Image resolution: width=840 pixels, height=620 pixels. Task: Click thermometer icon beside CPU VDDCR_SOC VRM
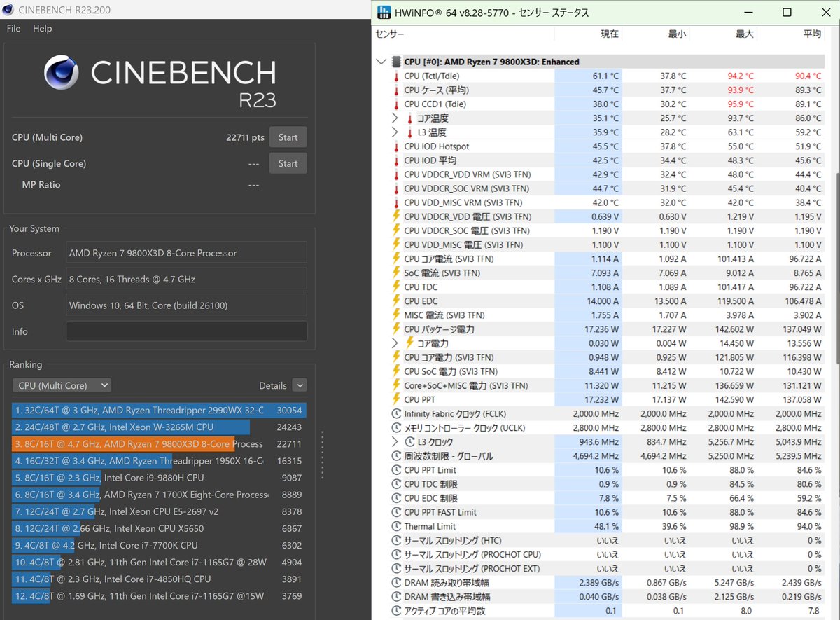click(395, 188)
